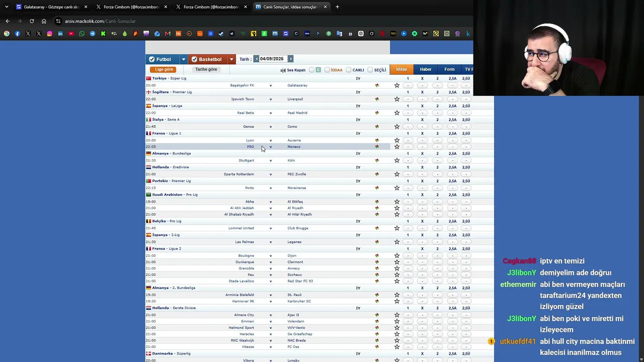Open comparison arrows icon for Ipswich Town v Liverpool

coord(377,99)
